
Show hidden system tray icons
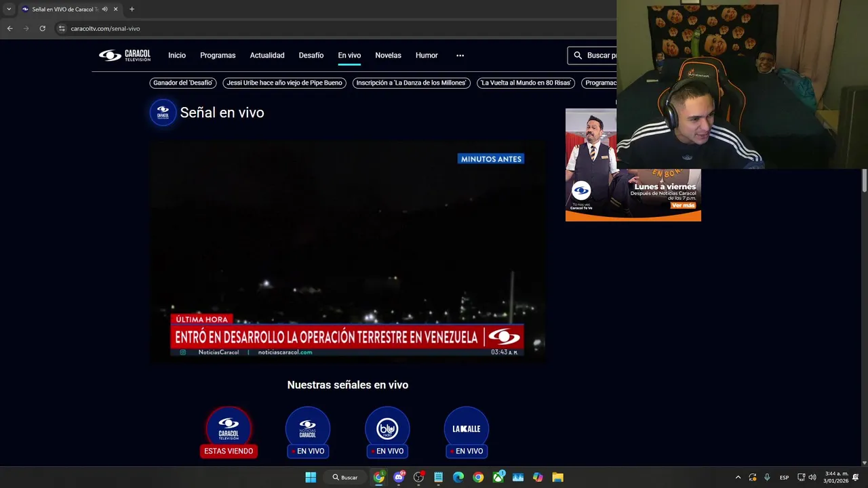point(738,477)
